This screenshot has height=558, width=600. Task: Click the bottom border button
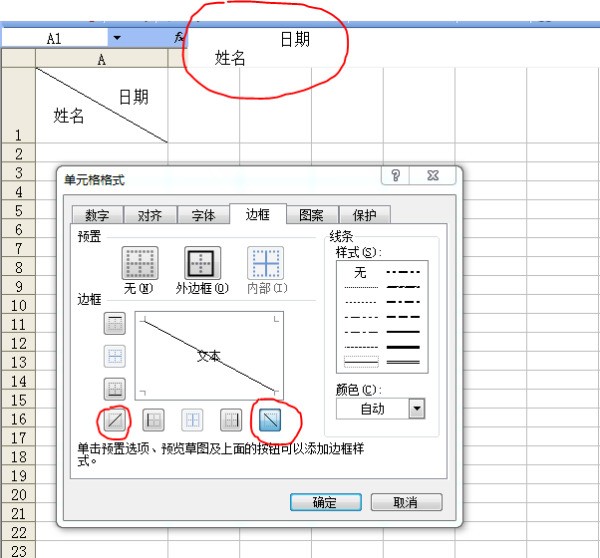point(115,389)
